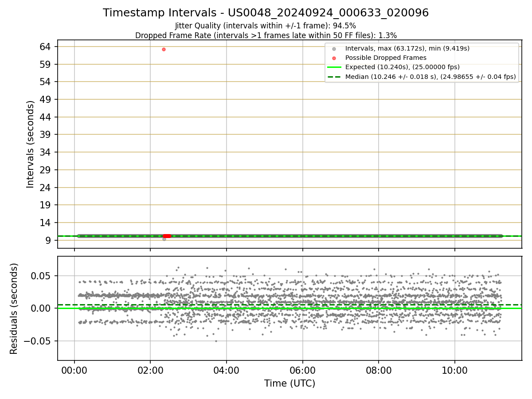Click legend entry 'Expected (10.240s), (25.00000 fps)'
This screenshot has height=399, width=532.
(403, 67)
